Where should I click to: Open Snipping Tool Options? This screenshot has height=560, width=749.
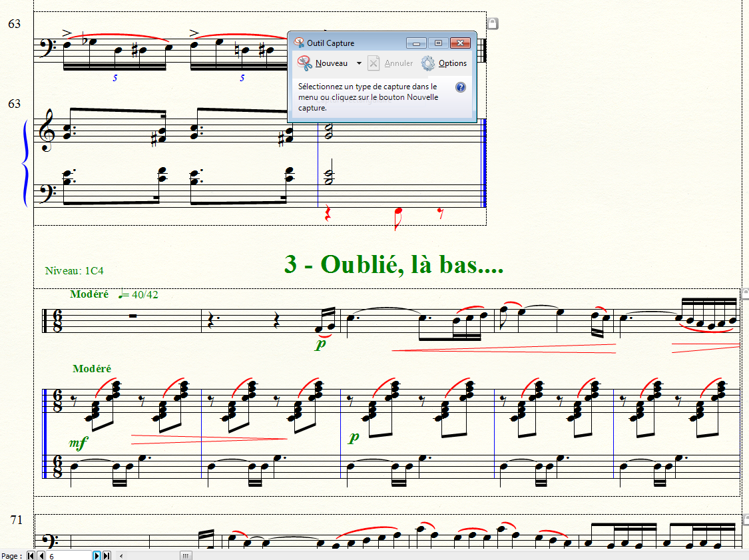tap(444, 63)
